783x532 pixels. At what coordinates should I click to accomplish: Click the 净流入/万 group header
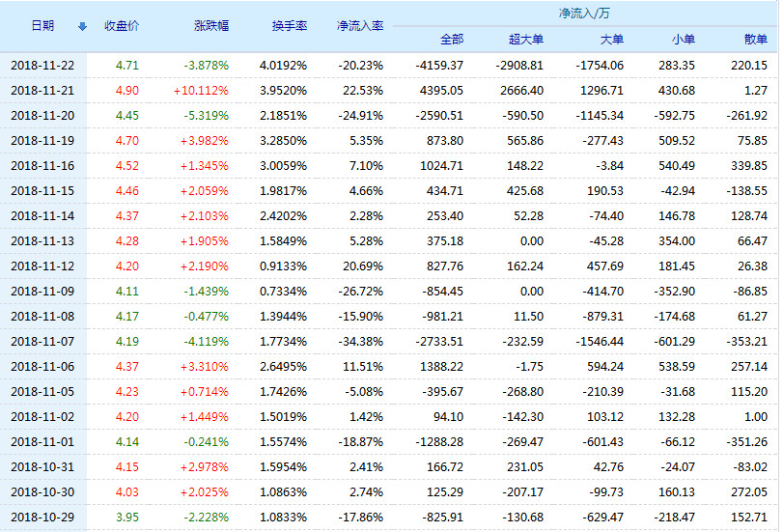point(583,14)
